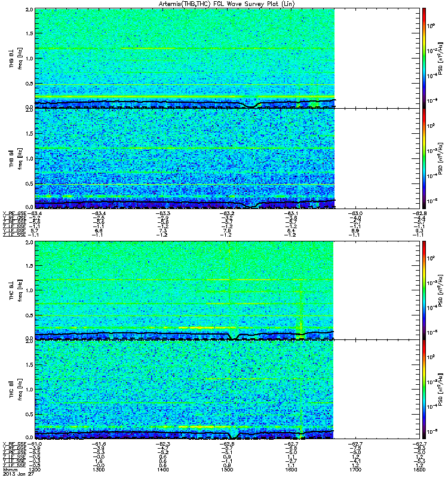The image size is (448, 478).
Task: Click the magnetic field dip near 1520 in THB B⊥ spectrogram
Action: pos(251,106)
